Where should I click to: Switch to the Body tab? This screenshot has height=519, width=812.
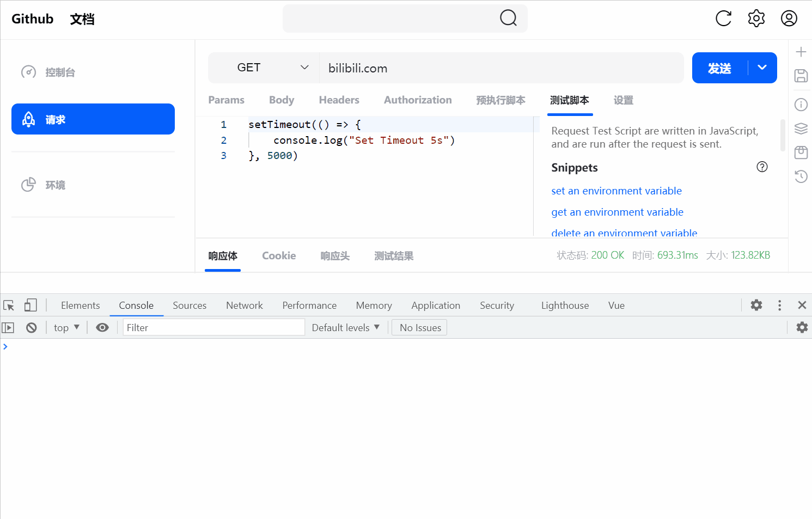(x=282, y=100)
